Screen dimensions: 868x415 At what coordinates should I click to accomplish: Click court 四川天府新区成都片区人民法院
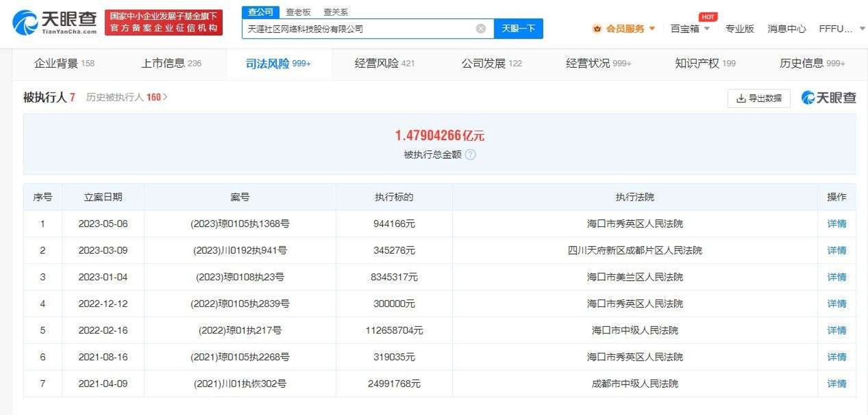[635, 250]
